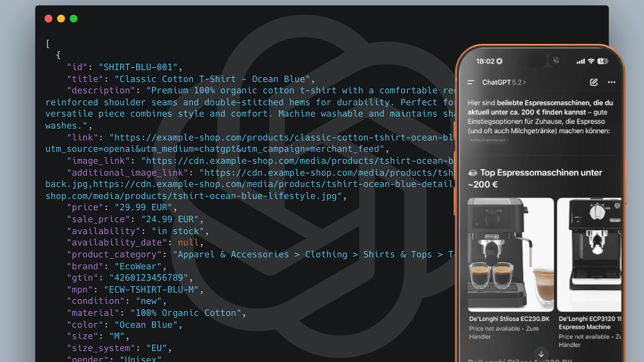Image resolution: width=644 pixels, height=362 pixels.
Task: Open the ChatGPT sidebar menu icon
Action: tap(471, 82)
